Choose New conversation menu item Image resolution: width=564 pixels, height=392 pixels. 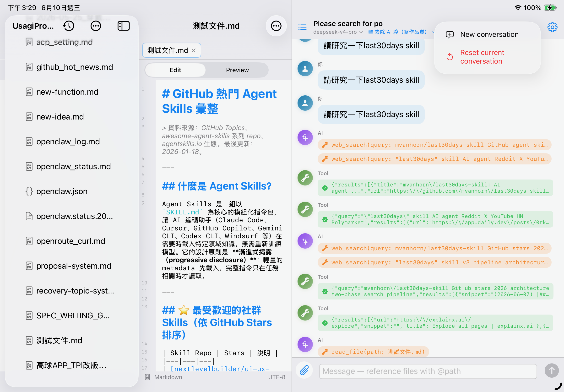487,34
